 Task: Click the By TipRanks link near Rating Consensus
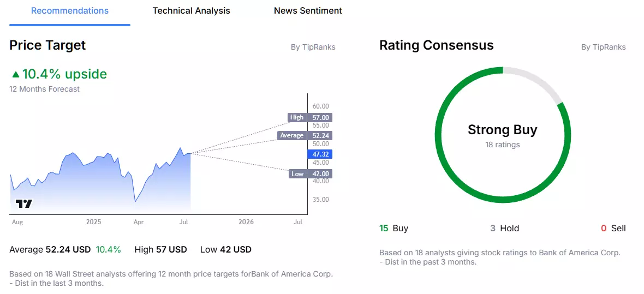click(x=603, y=47)
